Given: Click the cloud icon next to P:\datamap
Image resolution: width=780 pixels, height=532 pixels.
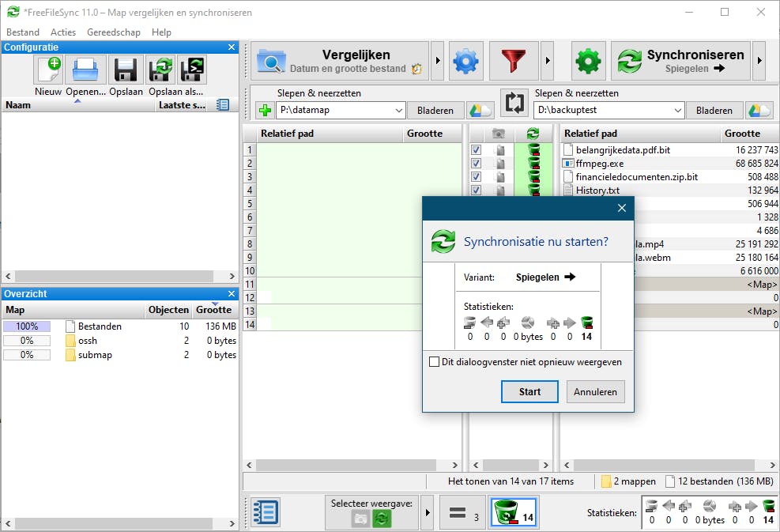Looking at the screenshot, I should coord(479,110).
